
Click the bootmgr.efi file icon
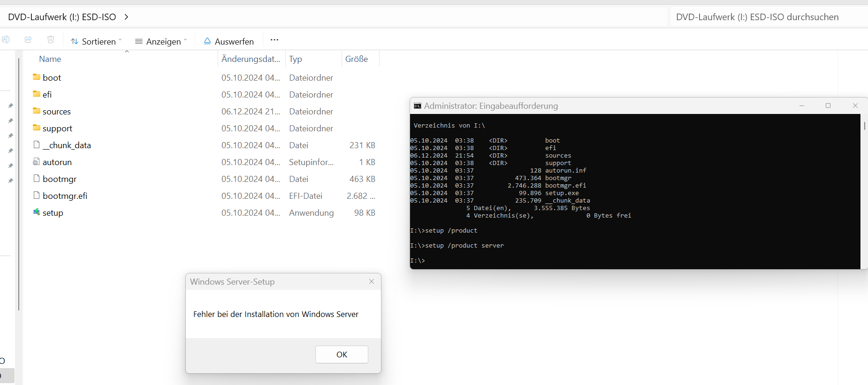(37, 195)
